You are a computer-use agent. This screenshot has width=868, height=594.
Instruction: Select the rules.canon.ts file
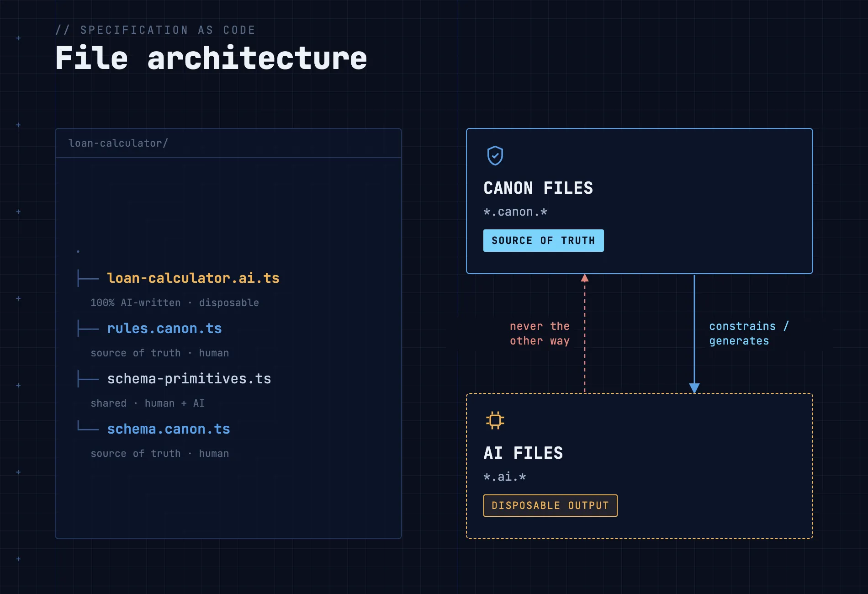tap(164, 329)
